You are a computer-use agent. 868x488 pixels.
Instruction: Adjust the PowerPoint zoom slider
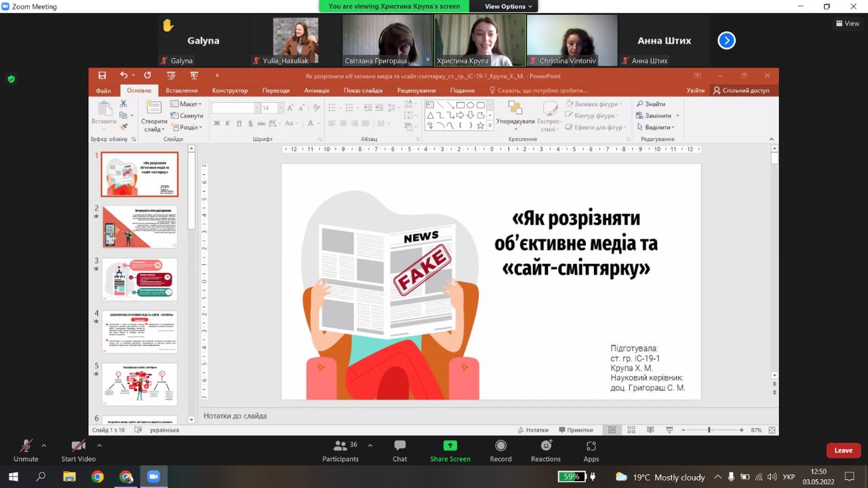709,430
